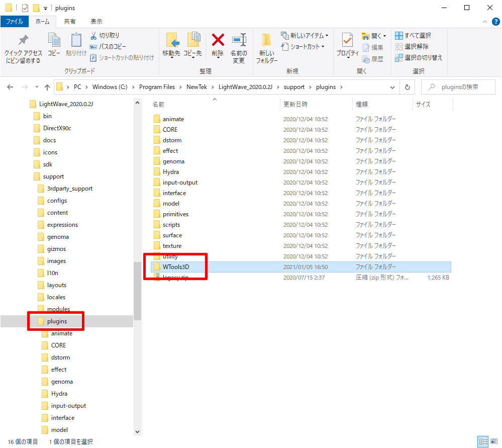Open the address bar history dropdown

(392, 87)
